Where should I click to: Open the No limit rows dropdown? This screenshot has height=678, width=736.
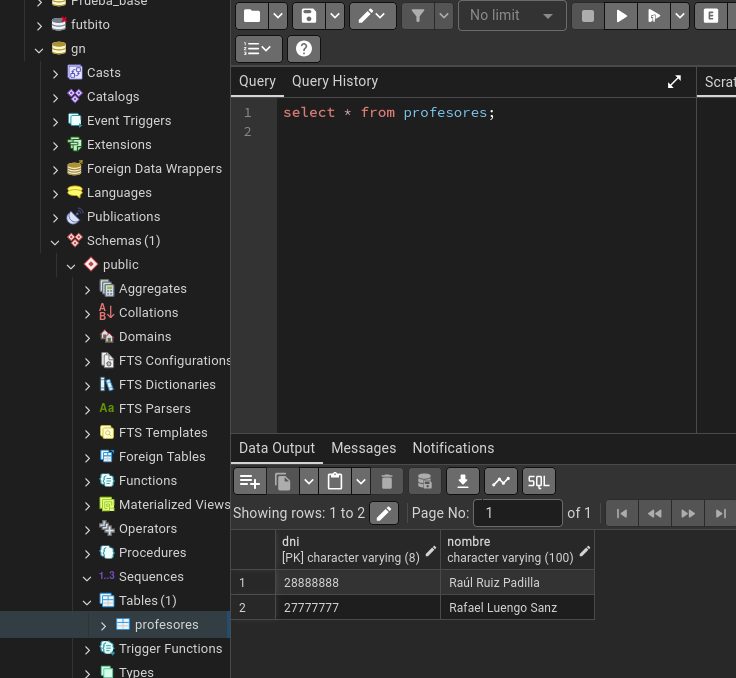click(x=512, y=16)
